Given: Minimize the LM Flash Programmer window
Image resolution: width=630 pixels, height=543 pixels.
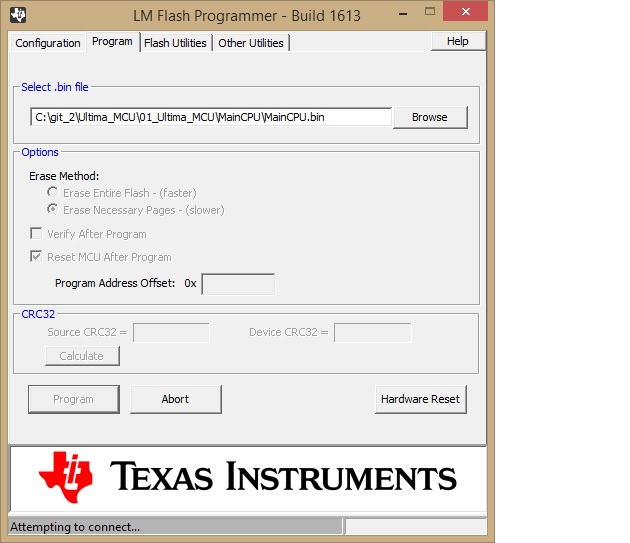Looking at the screenshot, I should [x=403, y=14].
